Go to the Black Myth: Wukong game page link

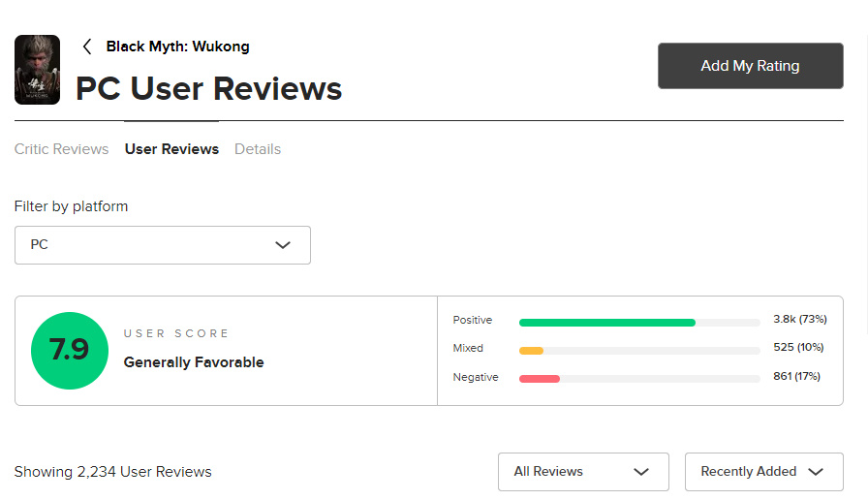pyautogui.click(x=177, y=47)
